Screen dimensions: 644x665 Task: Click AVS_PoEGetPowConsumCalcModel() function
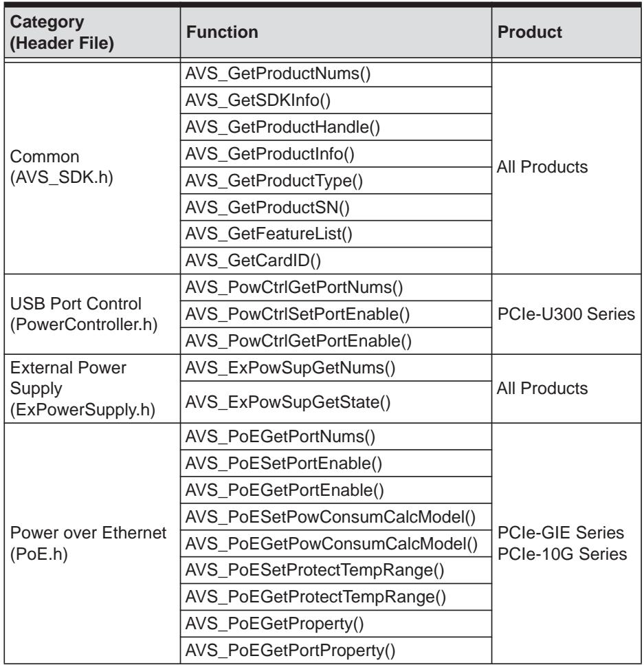pyautogui.click(x=336, y=544)
